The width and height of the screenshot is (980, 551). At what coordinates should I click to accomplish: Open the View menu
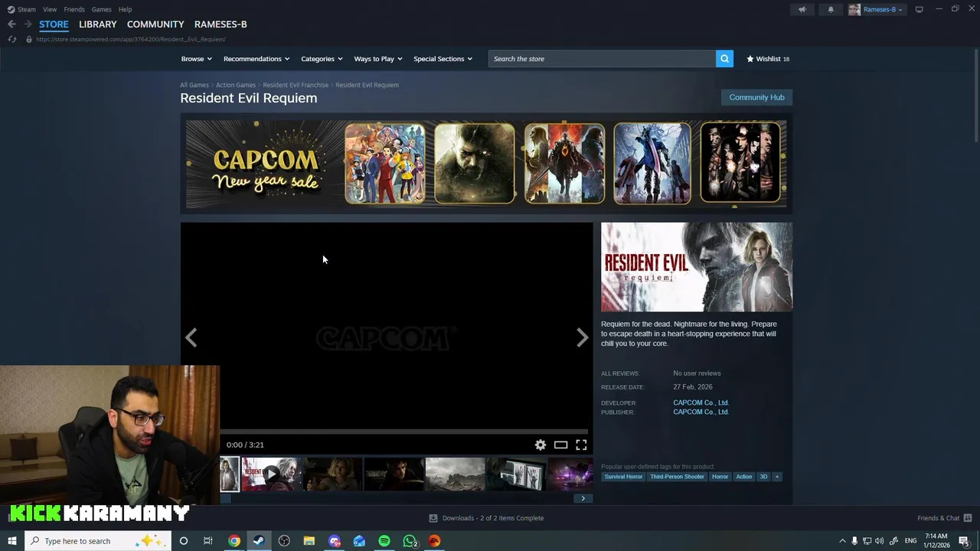(x=50, y=9)
